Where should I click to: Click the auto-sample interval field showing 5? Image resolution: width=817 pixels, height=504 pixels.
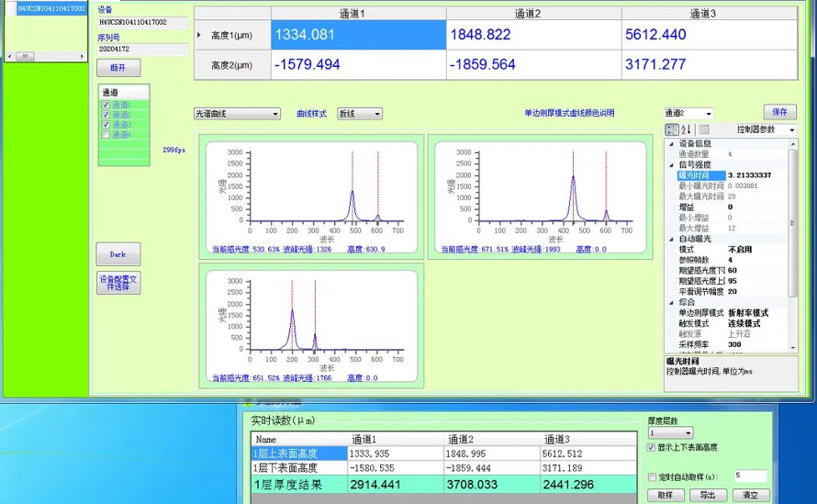pos(750,476)
